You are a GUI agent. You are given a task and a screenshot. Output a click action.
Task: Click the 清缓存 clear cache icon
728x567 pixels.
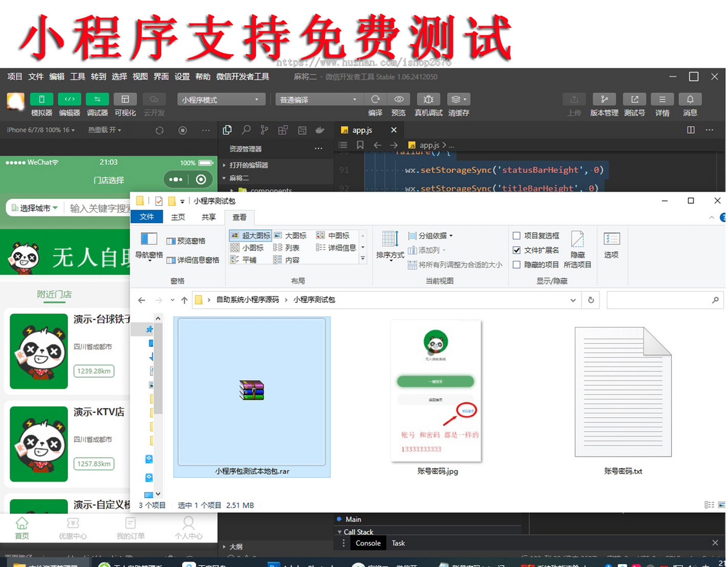(458, 99)
